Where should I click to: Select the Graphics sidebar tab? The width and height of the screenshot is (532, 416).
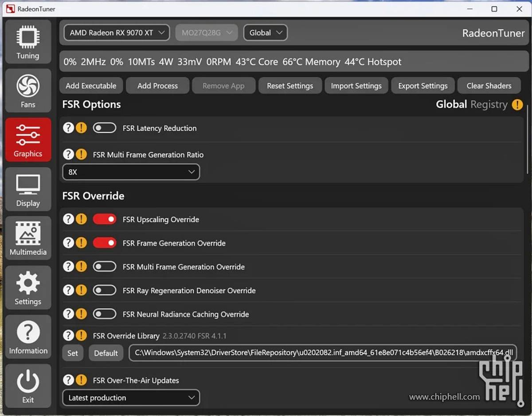[x=28, y=140]
